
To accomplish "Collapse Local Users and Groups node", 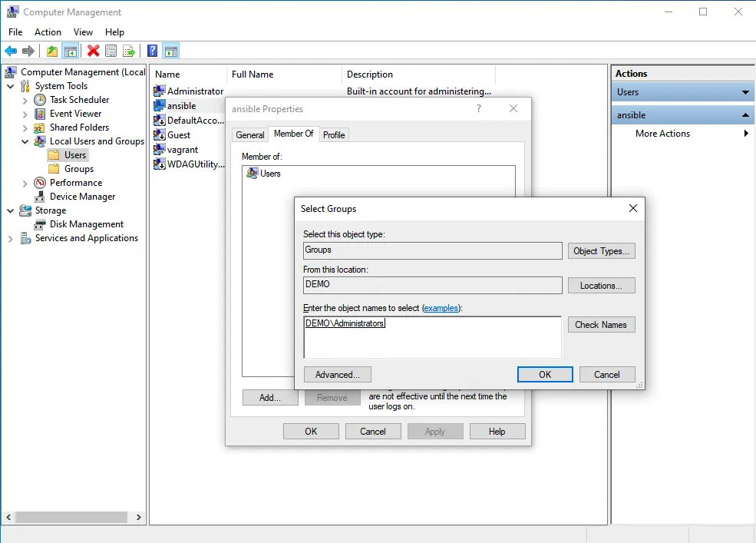I will [25, 141].
